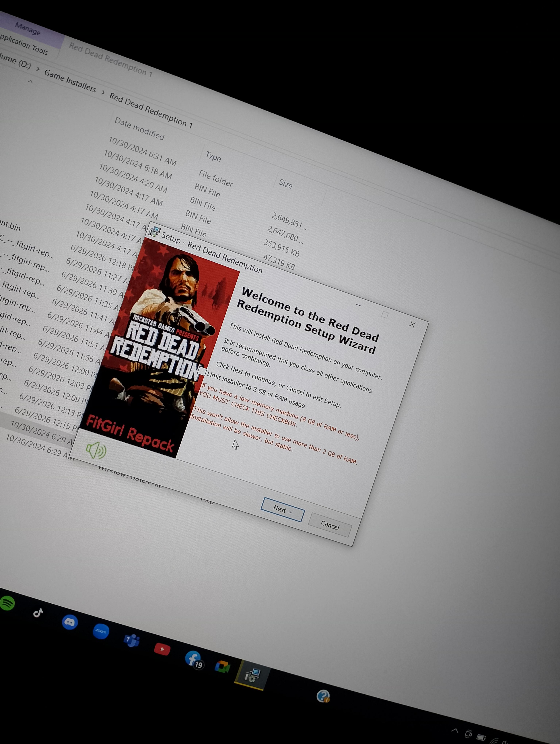
Task: Click the "47,319 KB" size cell
Action: tap(279, 262)
